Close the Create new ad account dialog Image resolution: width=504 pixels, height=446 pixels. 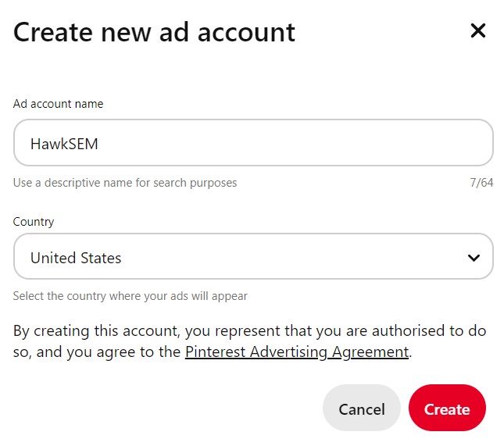pyautogui.click(x=477, y=31)
